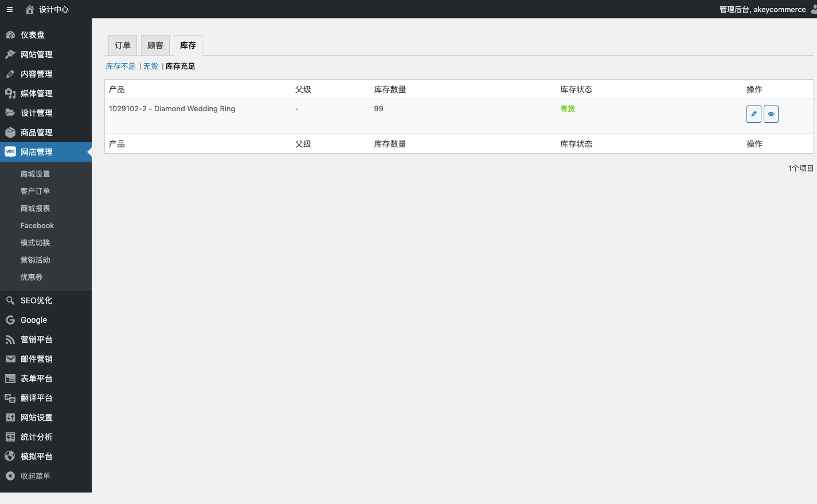Click the 仪表盘 dashboard gauge icon
817x504 pixels.
(x=10, y=35)
